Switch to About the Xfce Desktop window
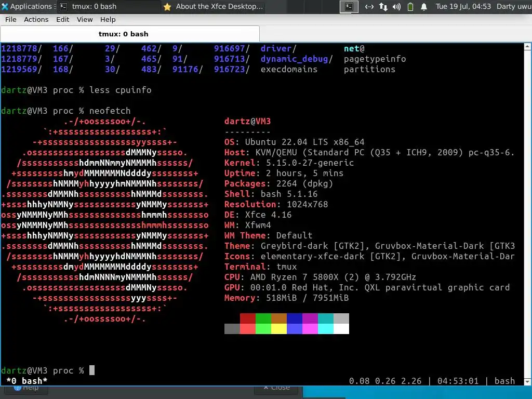 click(212, 6)
